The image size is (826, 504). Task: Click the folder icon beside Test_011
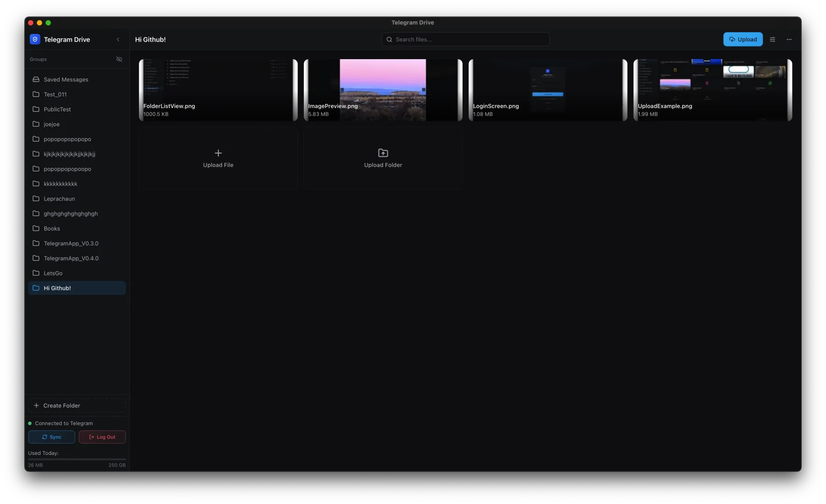(x=36, y=94)
